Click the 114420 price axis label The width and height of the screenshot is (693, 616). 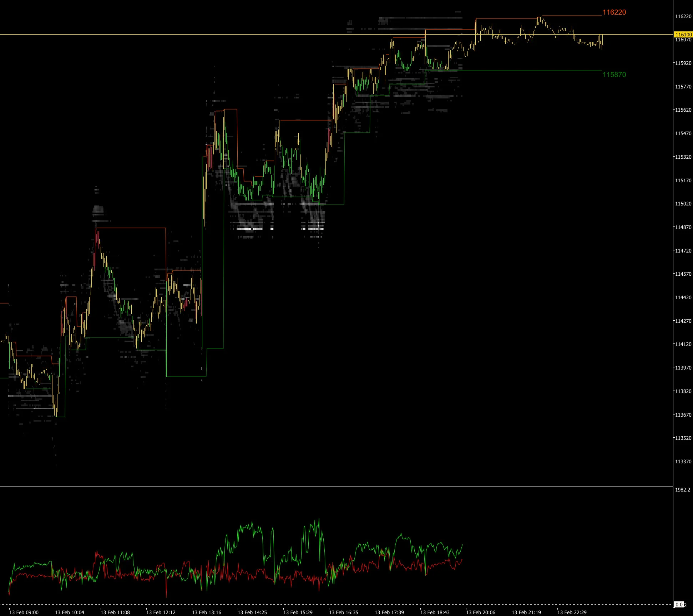(x=683, y=297)
